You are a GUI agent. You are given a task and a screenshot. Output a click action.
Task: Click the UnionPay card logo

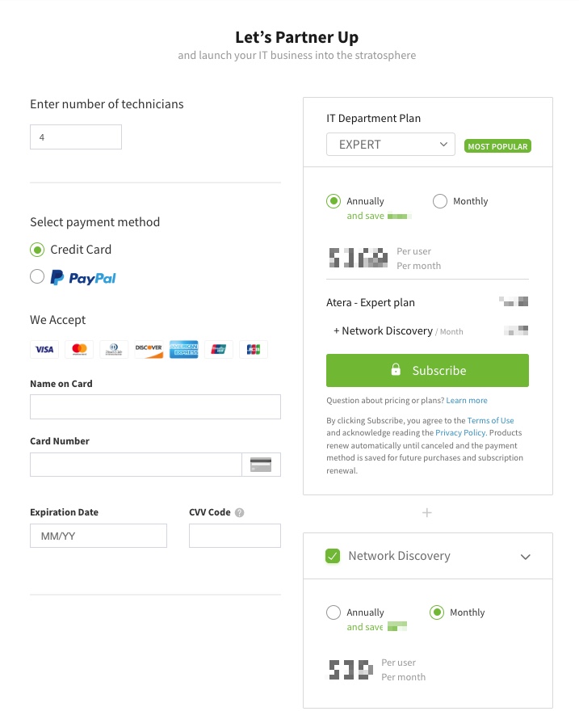point(219,349)
